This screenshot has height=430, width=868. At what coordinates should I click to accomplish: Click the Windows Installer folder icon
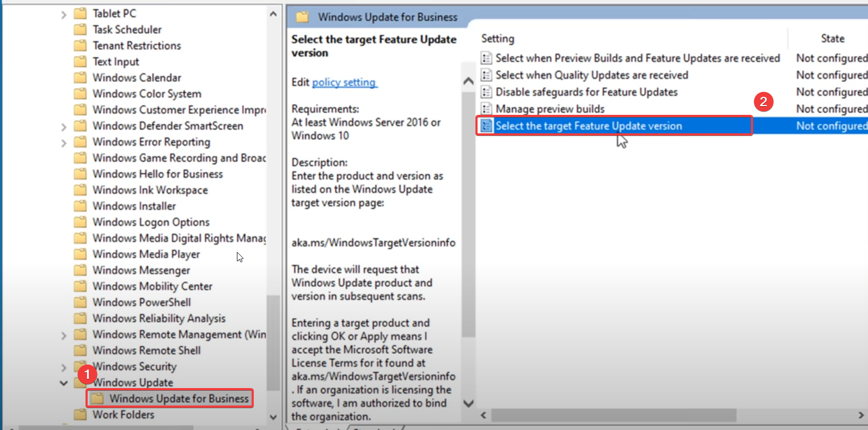point(80,206)
